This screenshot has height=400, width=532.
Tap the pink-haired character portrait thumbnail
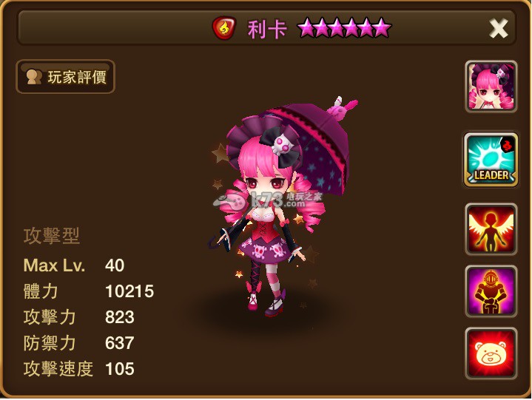(491, 87)
